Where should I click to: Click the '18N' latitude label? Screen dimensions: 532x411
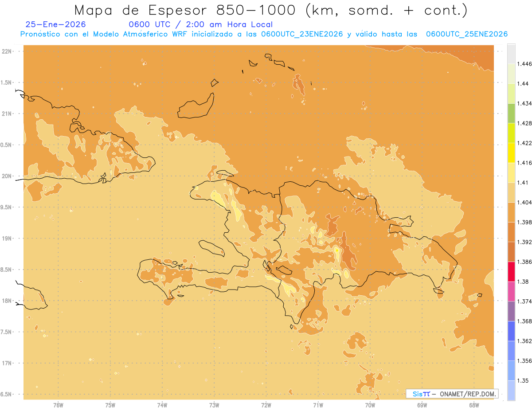[x=7, y=301]
